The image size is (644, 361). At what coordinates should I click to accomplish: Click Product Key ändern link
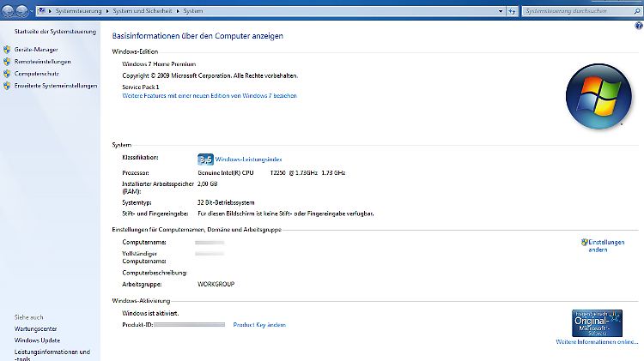coord(259,325)
